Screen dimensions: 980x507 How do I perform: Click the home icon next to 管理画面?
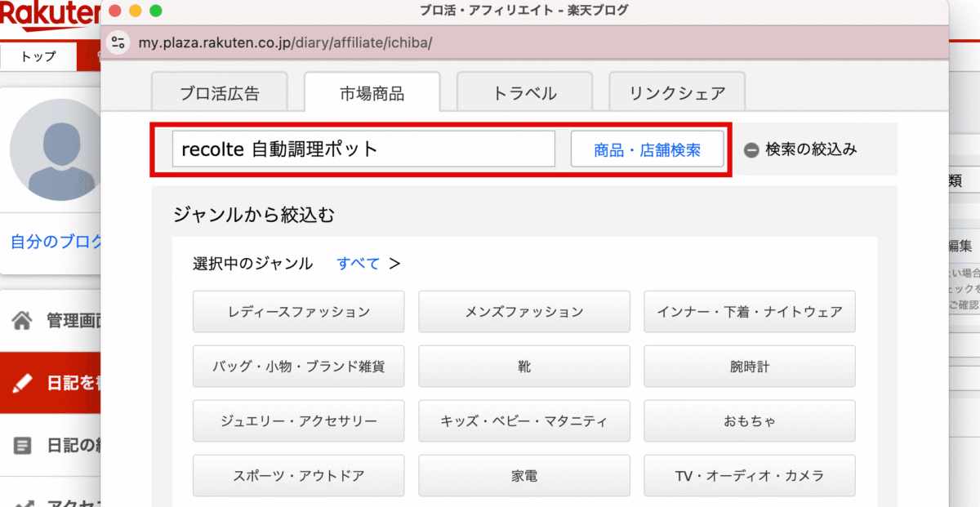pyautogui.click(x=23, y=321)
